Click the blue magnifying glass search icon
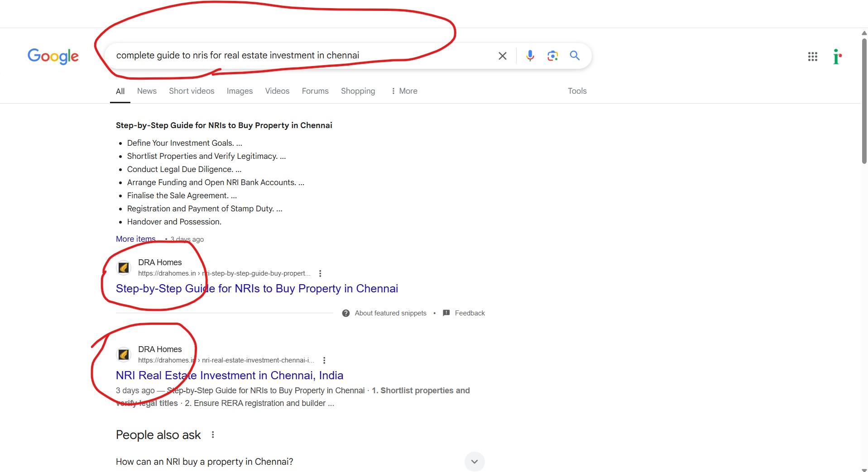This screenshot has height=472, width=868. pos(574,56)
